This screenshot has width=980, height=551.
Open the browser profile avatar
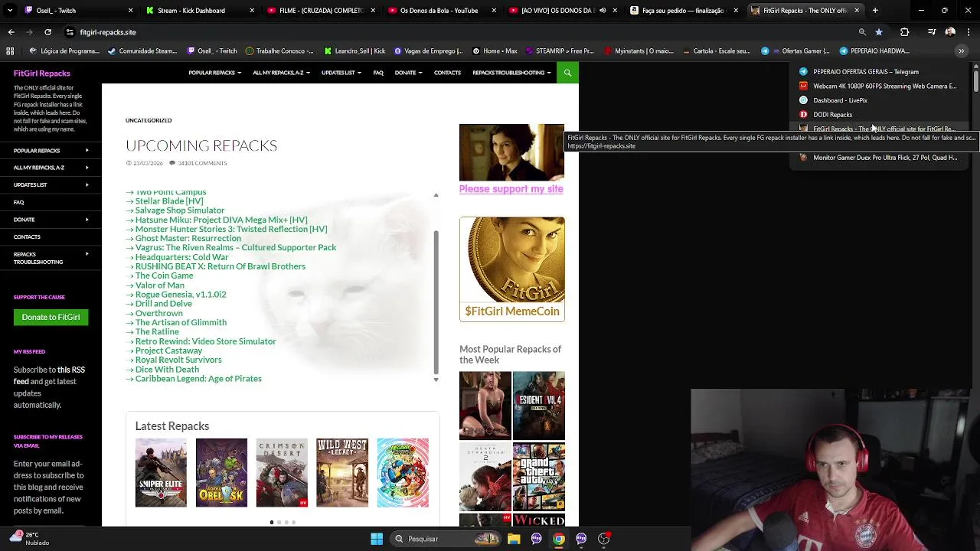tap(950, 32)
